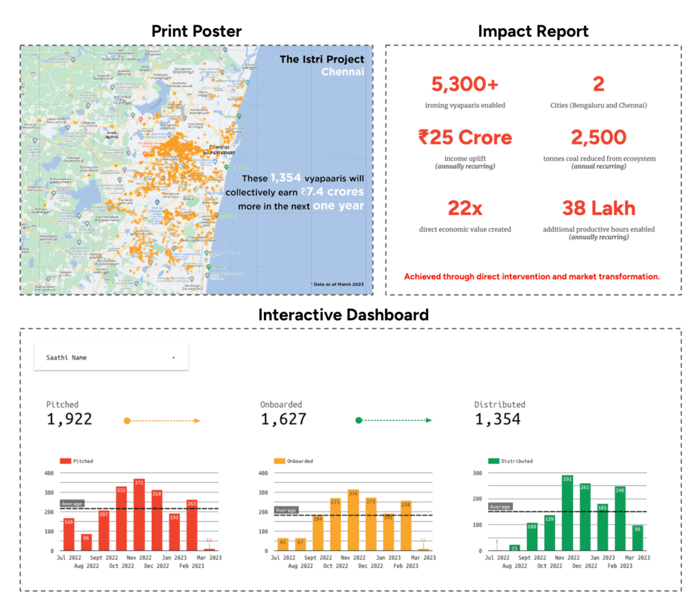Click the teal pin on the southern coastline

click(x=206, y=251)
